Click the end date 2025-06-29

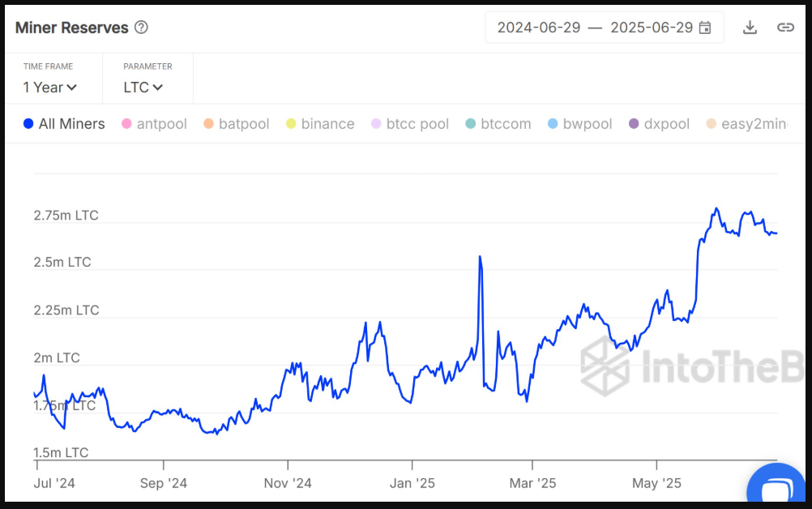coord(652,28)
